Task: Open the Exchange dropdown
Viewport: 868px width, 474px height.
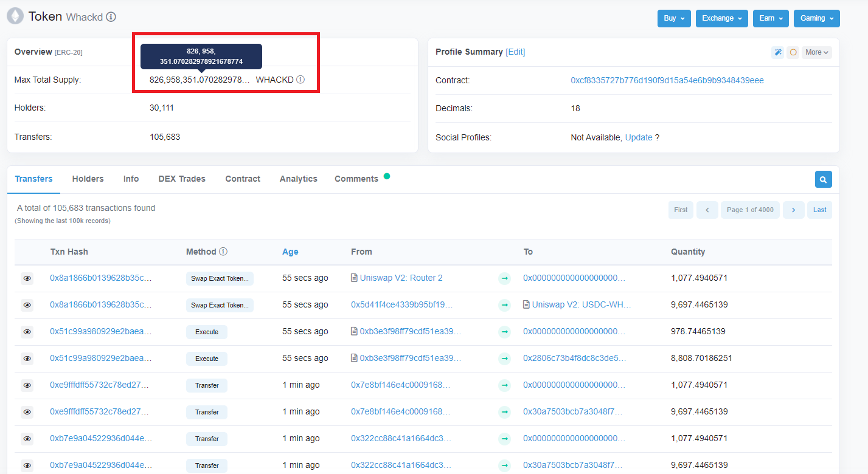Action: pos(722,18)
